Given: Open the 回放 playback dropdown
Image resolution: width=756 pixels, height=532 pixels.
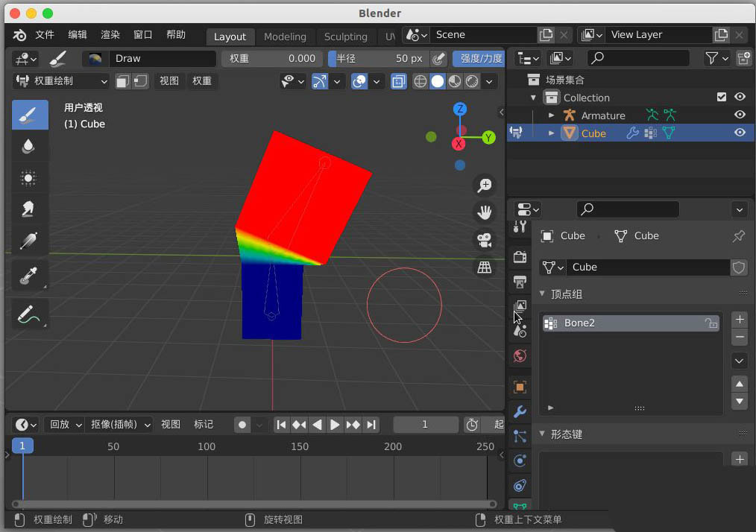Looking at the screenshot, I should tap(65, 425).
